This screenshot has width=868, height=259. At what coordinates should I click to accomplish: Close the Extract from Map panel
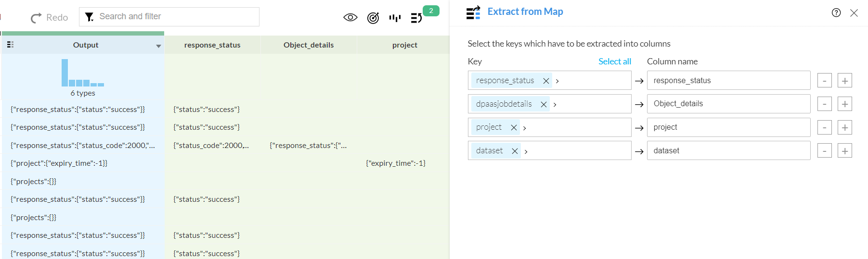(854, 13)
